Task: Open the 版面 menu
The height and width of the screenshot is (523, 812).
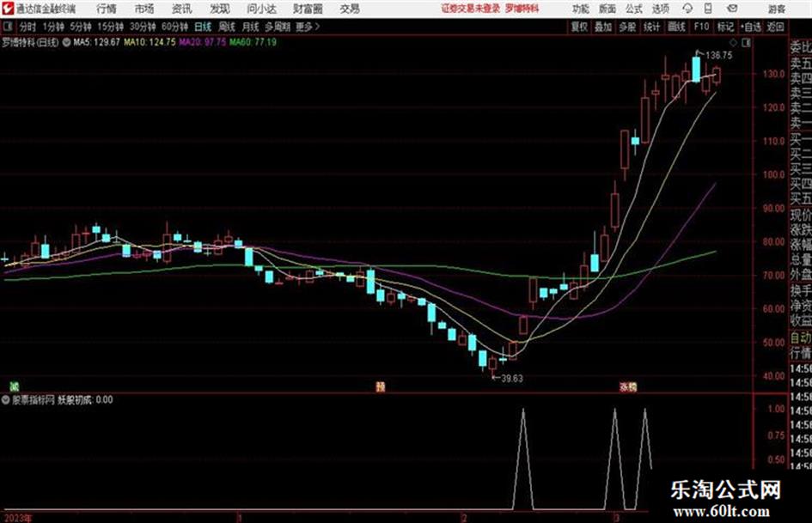Action: pyautogui.click(x=607, y=9)
